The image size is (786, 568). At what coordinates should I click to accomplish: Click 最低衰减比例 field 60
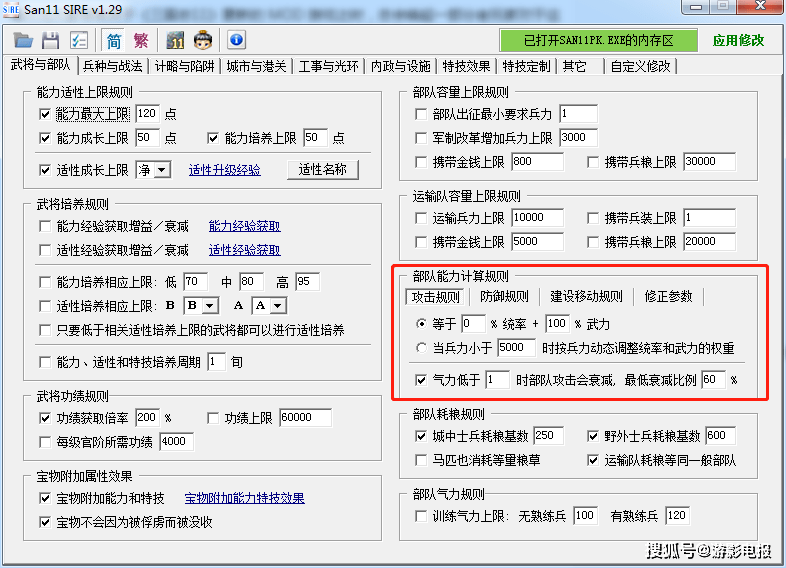714,380
